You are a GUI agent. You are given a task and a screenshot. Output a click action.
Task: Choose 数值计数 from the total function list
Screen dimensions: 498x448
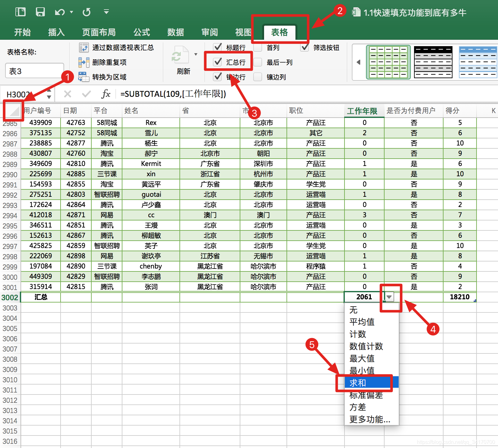point(372,346)
